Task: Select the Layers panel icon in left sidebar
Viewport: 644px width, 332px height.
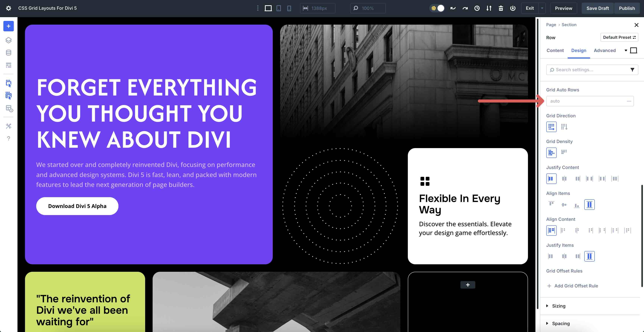Action: coord(9,40)
